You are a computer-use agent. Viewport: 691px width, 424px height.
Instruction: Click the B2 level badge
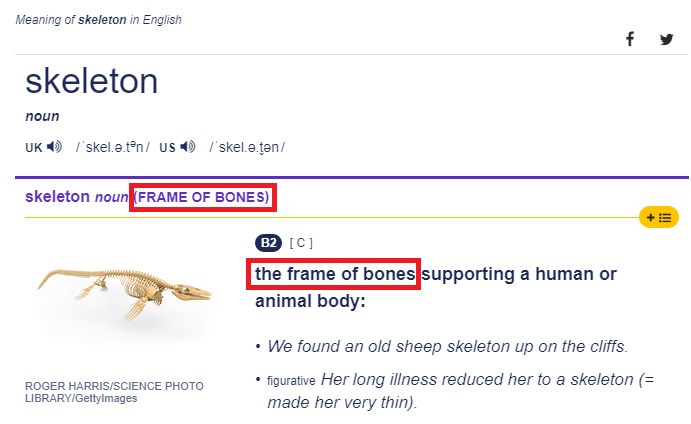(268, 243)
